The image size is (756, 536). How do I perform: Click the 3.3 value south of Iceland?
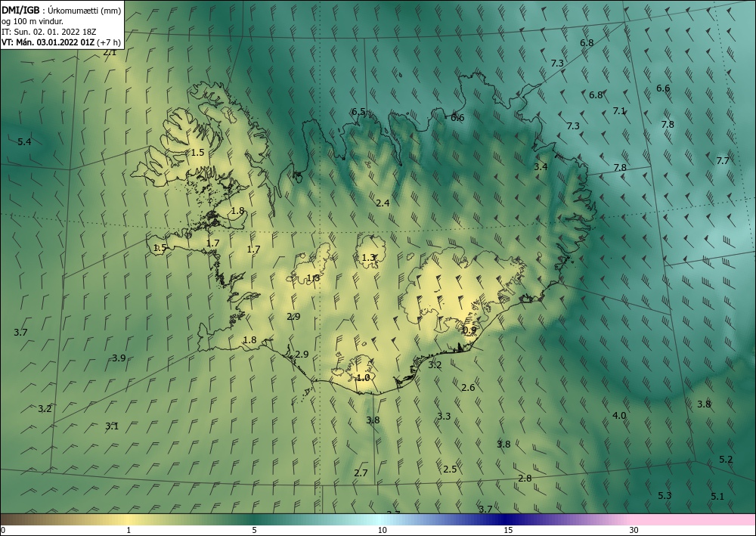click(444, 416)
